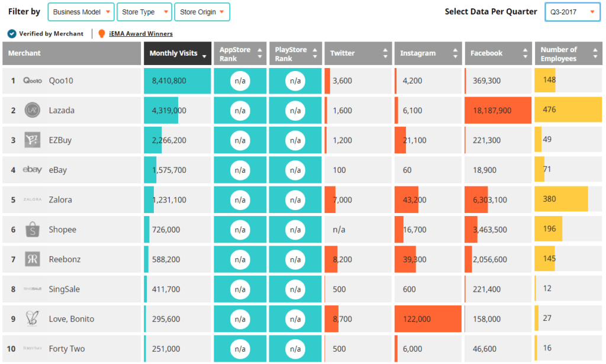Sort table by Monthly Visits column
Screen dimensions: 606x364
[x=178, y=53]
